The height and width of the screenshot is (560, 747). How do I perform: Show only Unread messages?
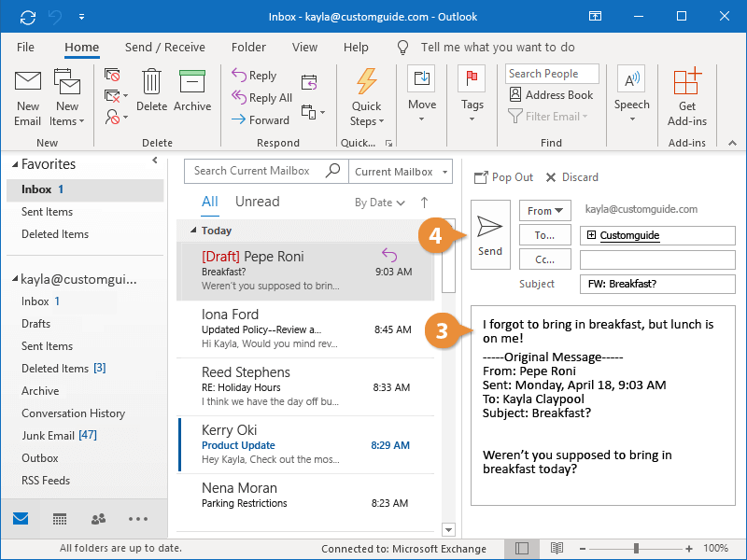(258, 202)
